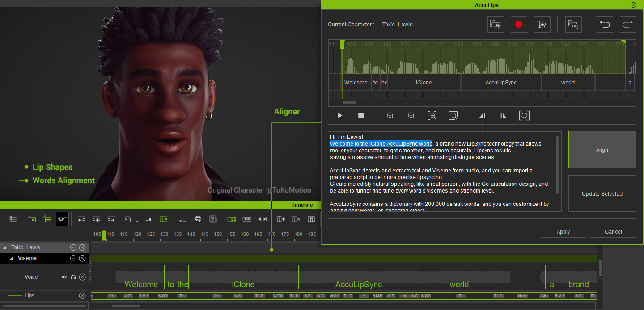Screen dimensions: 644x310
Task: Mute the Voice track speaker toggle
Action: click(x=64, y=276)
